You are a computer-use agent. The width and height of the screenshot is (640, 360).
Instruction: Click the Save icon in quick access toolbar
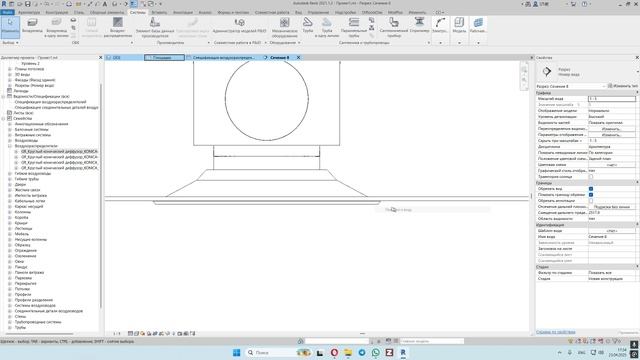point(27,4)
